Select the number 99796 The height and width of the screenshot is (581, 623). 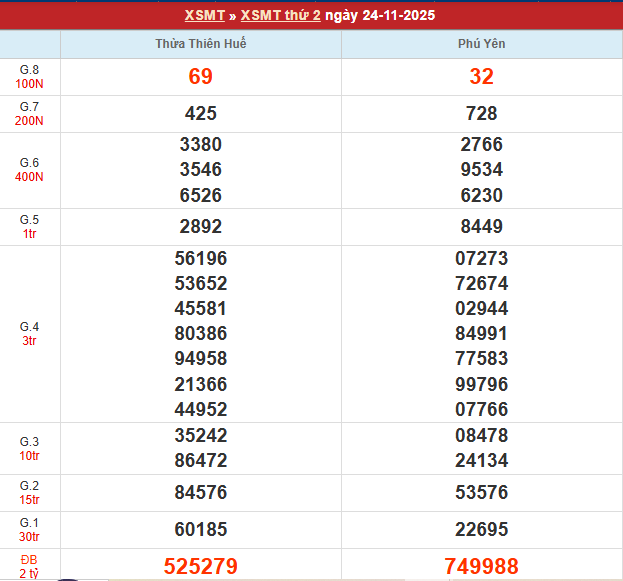[482, 384]
